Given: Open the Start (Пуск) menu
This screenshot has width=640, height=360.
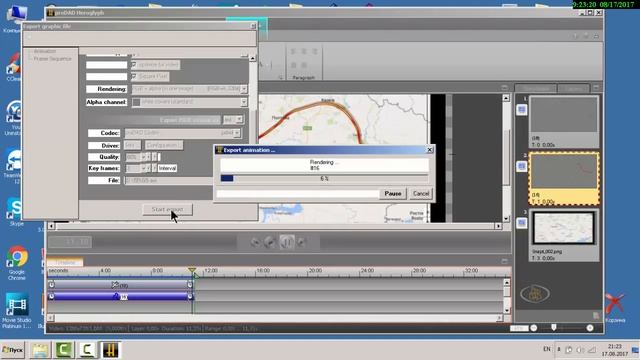Looking at the screenshot, I should [x=13, y=350].
